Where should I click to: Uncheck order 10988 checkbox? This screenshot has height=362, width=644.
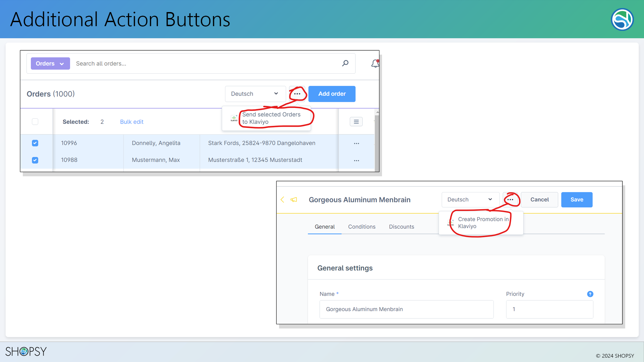tap(35, 160)
